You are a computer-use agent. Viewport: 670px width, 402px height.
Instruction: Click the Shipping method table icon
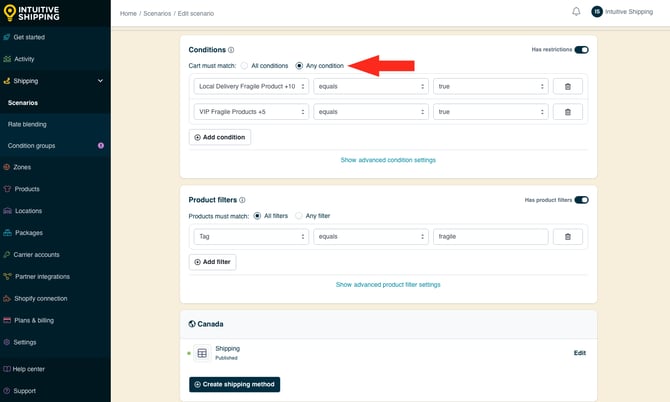tap(202, 353)
